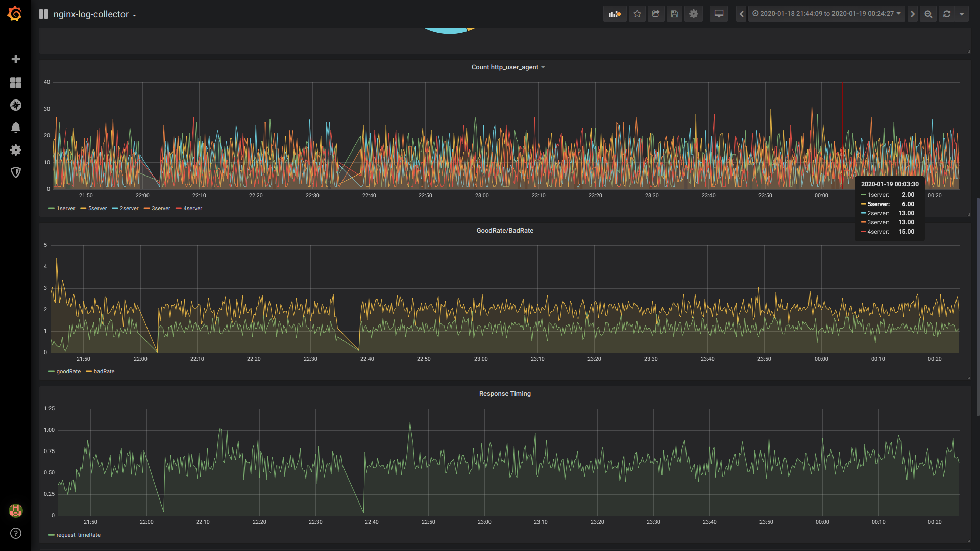Share the dashboard
This screenshot has height=551, width=980.
[x=656, y=14]
